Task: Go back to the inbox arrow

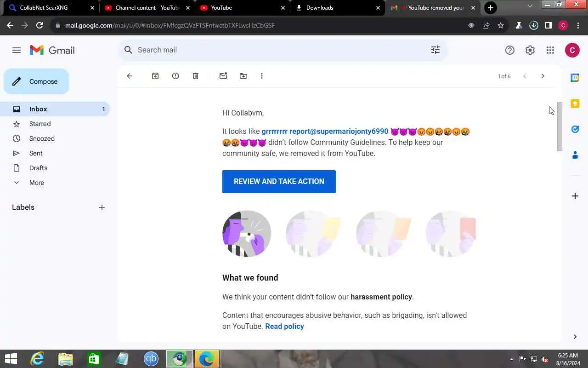Action: click(x=130, y=76)
